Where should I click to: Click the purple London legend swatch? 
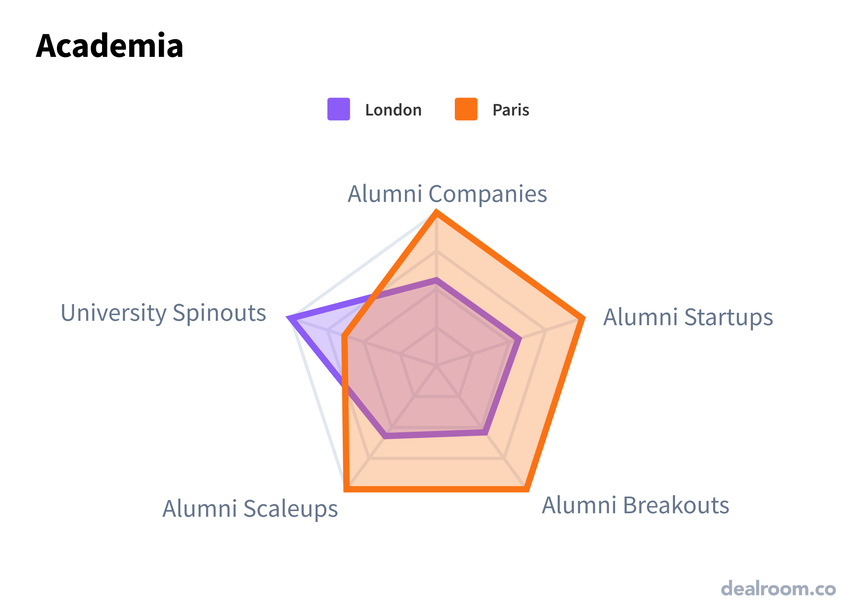coord(338,109)
